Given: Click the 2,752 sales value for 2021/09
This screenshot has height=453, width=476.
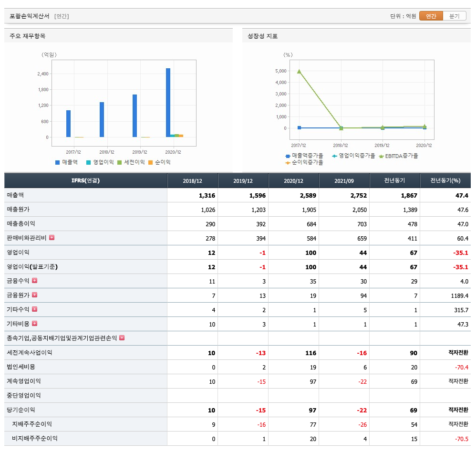Looking at the screenshot, I should pos(359,196).
